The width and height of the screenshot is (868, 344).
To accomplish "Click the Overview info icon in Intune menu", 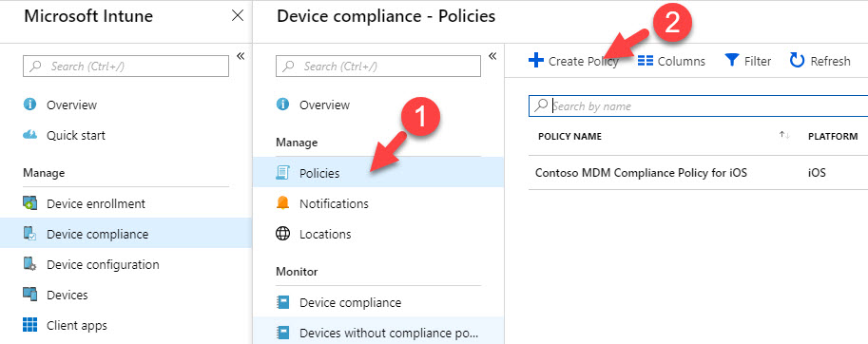I will tap(29, 105).
